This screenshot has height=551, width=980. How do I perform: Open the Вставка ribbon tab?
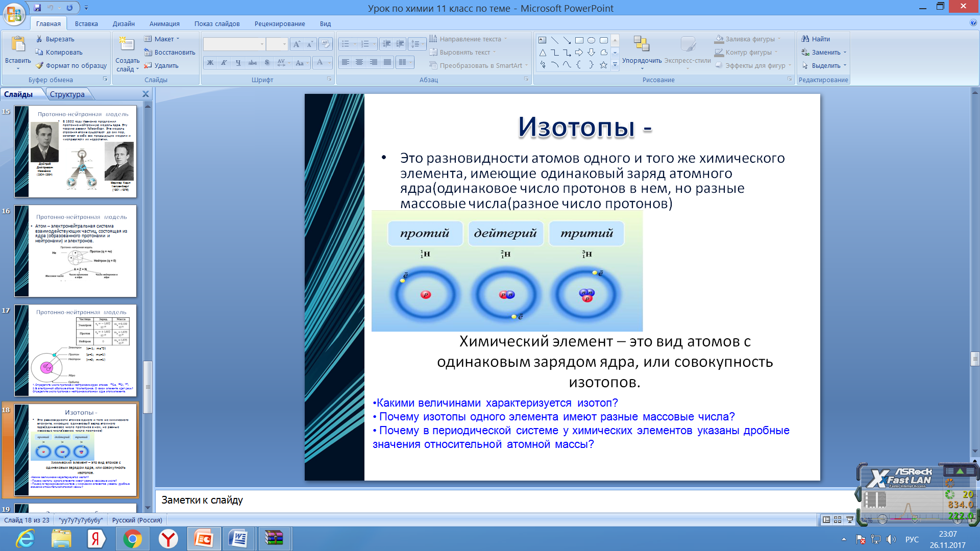click(x=86, y=23)
